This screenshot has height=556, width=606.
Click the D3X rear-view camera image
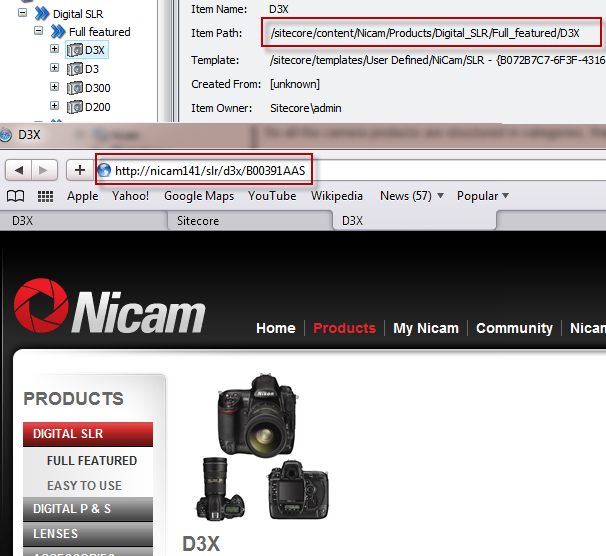(x=298, y=490)
